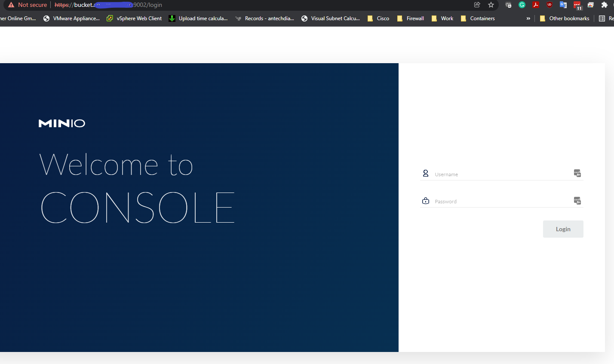The image size is (614, 364).
Task: Open the Other bookmarks folder
Action: (565, 18)
